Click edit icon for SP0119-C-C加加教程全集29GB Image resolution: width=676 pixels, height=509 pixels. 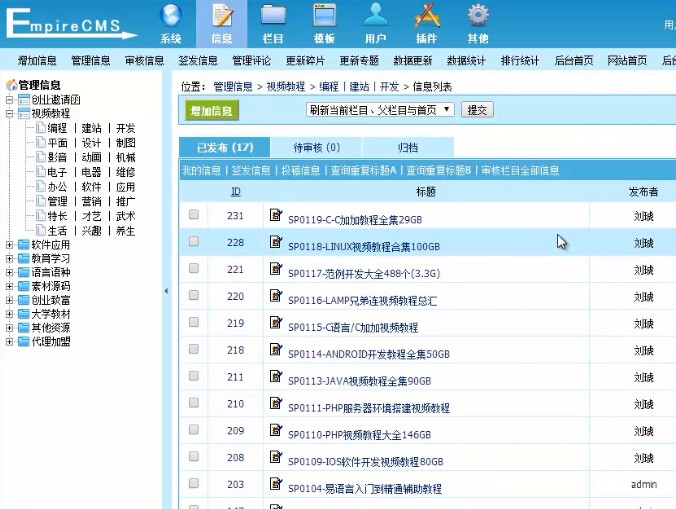click(275, 215)
